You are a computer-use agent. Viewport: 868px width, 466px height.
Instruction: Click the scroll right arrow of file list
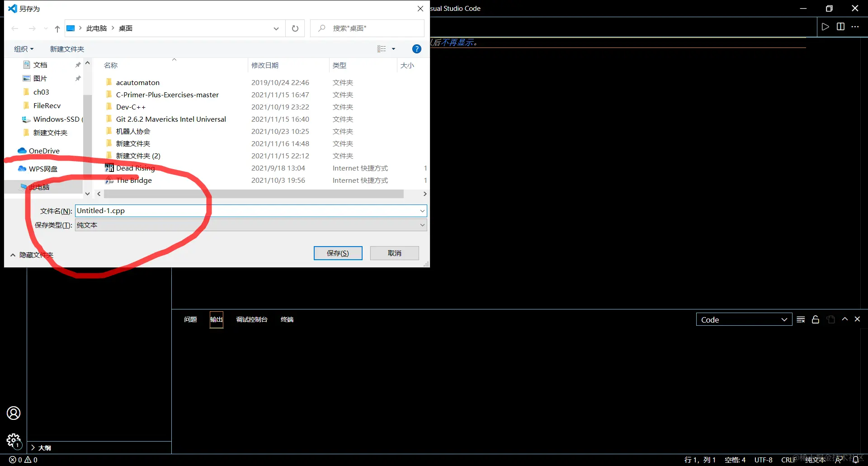tap(425, 194)
